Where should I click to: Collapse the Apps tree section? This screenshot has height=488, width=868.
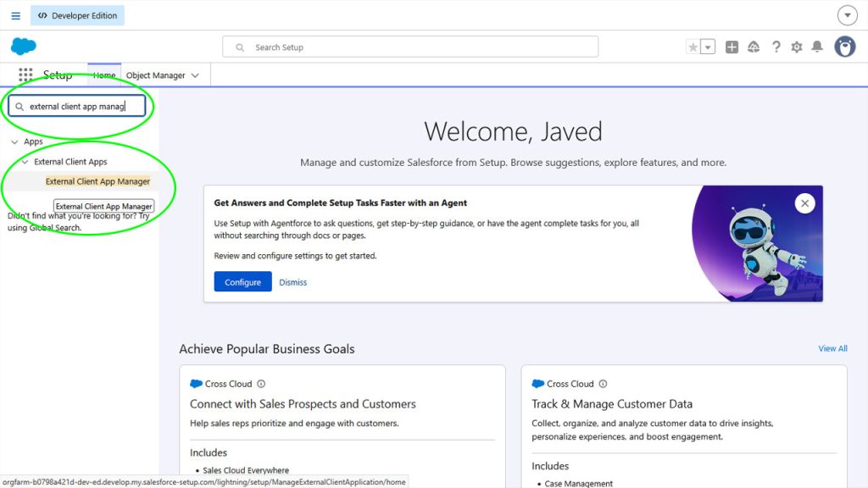pos(14,141)
